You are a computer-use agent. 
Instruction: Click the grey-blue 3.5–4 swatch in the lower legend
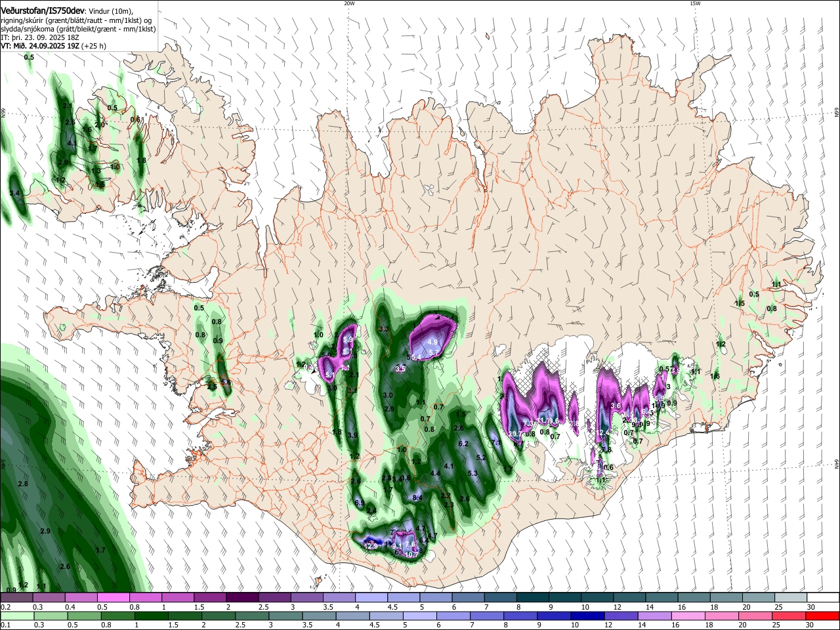318,616
